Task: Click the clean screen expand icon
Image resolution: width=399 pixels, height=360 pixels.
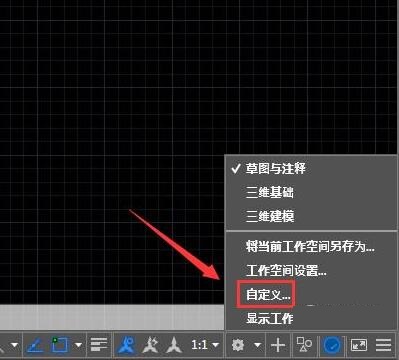Action: tap(359, 345)
